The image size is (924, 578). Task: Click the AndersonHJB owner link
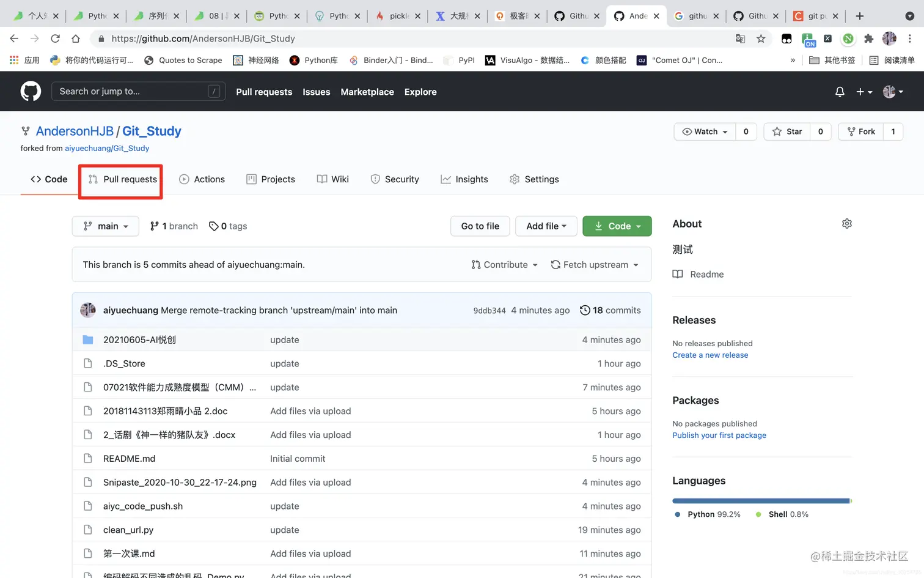click(x=75, y=131)
